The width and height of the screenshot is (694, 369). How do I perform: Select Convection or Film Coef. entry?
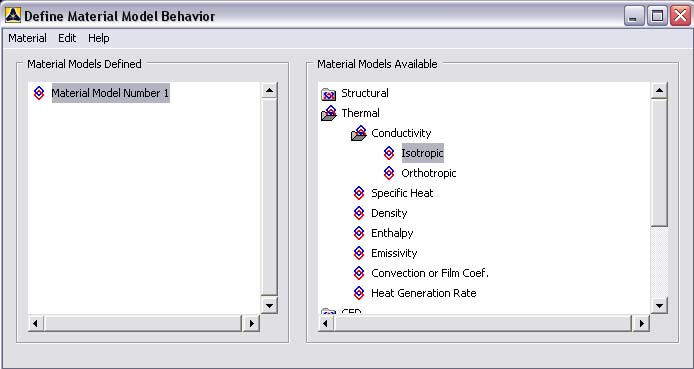coord(430,273)
